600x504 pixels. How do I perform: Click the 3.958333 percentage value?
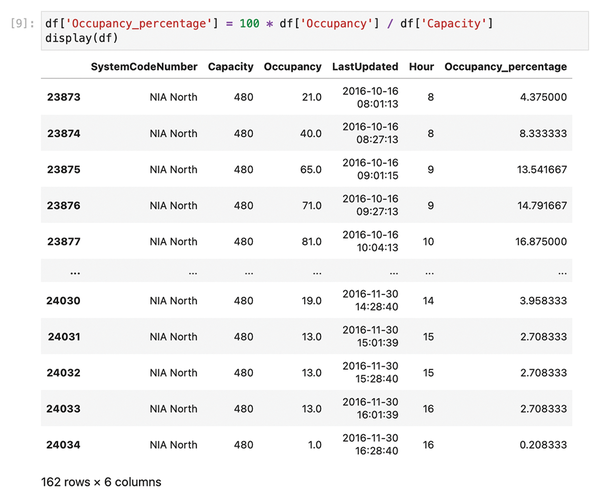543,301
